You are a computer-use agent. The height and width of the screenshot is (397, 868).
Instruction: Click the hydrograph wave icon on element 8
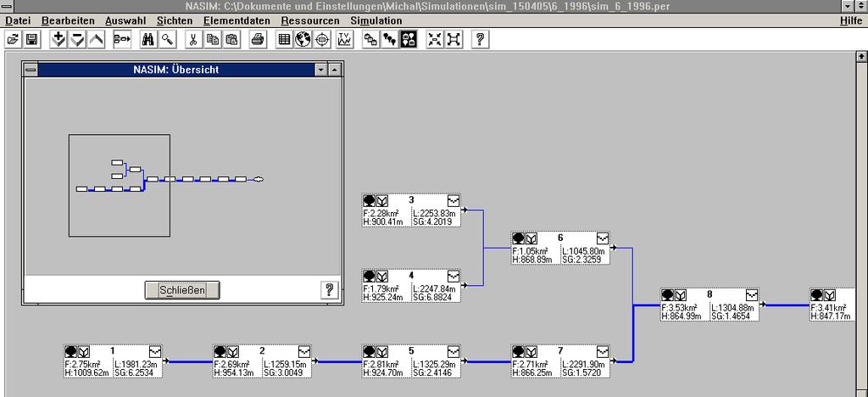pyautogui.click(x=752, y=294)
